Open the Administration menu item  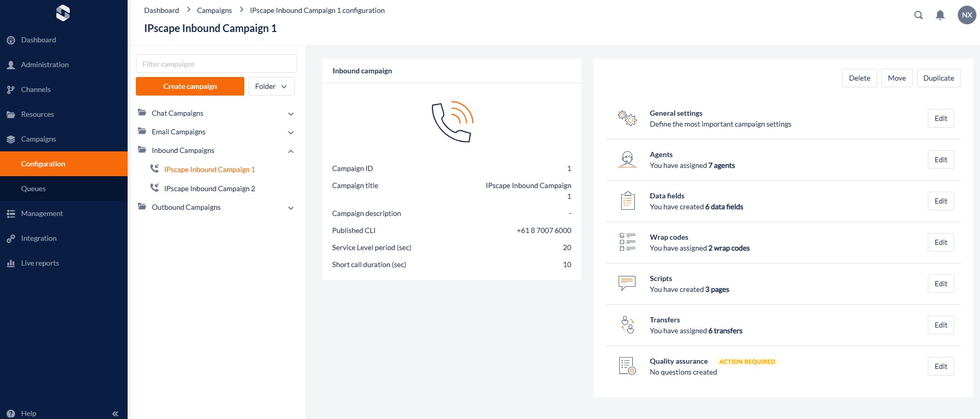click(44, 65)
